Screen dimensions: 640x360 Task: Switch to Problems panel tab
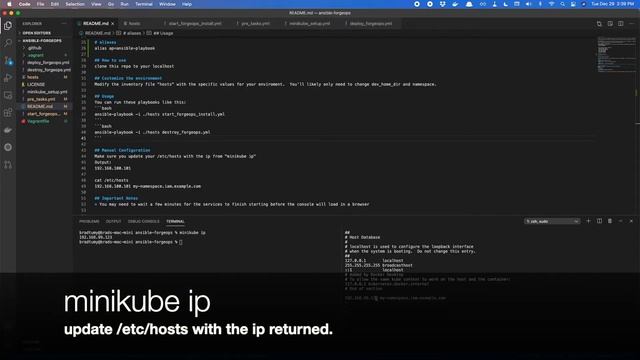(x=89, y=221)
